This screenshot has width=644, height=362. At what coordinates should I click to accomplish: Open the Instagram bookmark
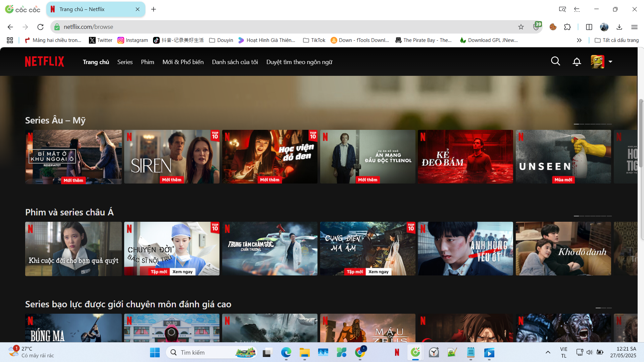point(133,40)
